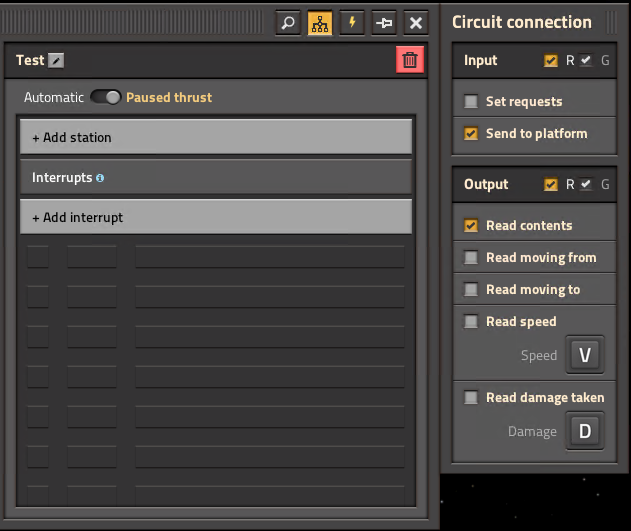Select the Speed signal V slot

pyautogui.click(x=585, y=355)
